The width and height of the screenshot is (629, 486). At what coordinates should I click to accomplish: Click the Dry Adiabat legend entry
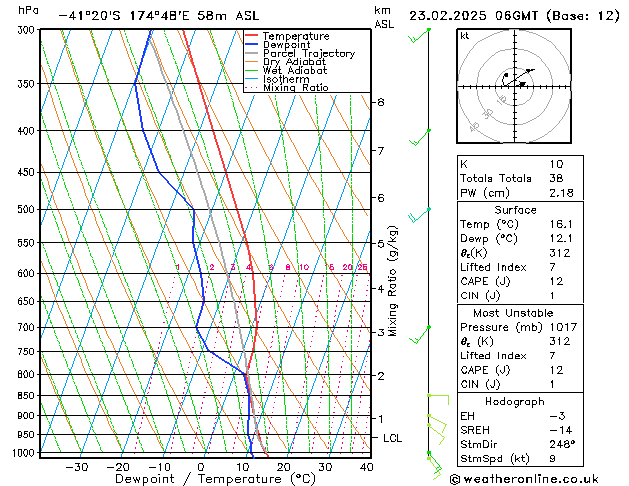tap(294, 62)
